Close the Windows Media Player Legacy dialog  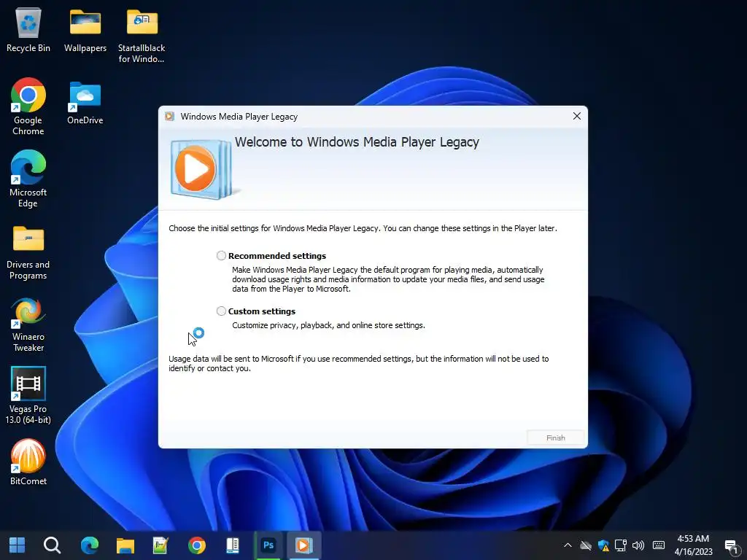tap(576, 116)
